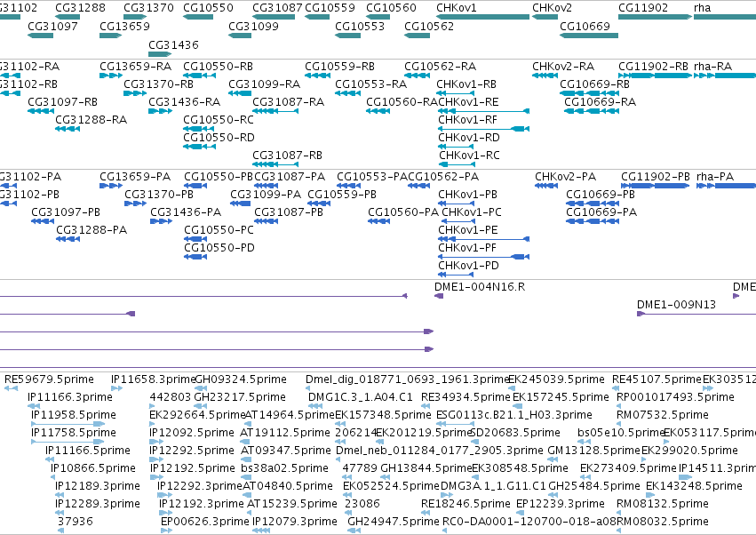This screenshot has height=535, width=756.
Task: Click the CG31436-RA transcript label
Action: pyautogui.click(x=184, y=102)
